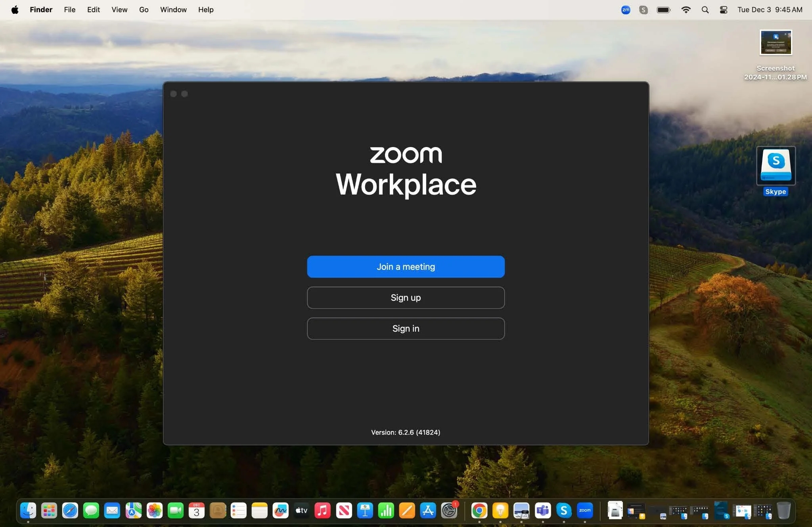The height and width of the screenshot is (527, 812).
Task: Select the Screenshot thumbnail on the desktop
Action: [776, 42]
